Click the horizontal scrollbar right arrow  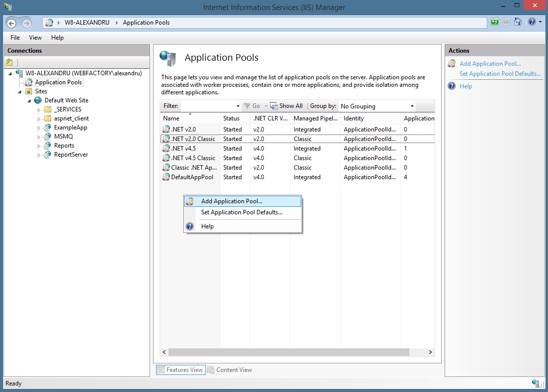click(x=431, y=353)
